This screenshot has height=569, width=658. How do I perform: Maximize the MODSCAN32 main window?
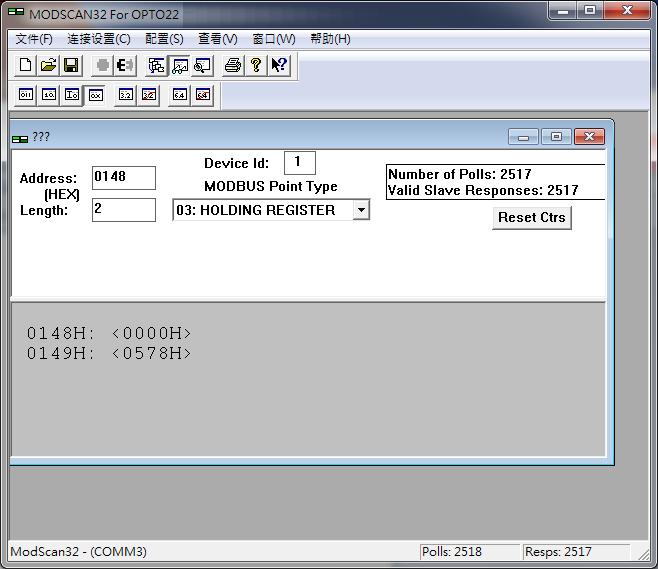590,11
